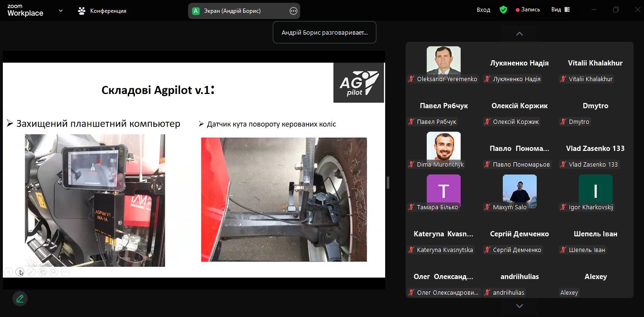Click the Запись recording indicator

click(x=528, y=10)
